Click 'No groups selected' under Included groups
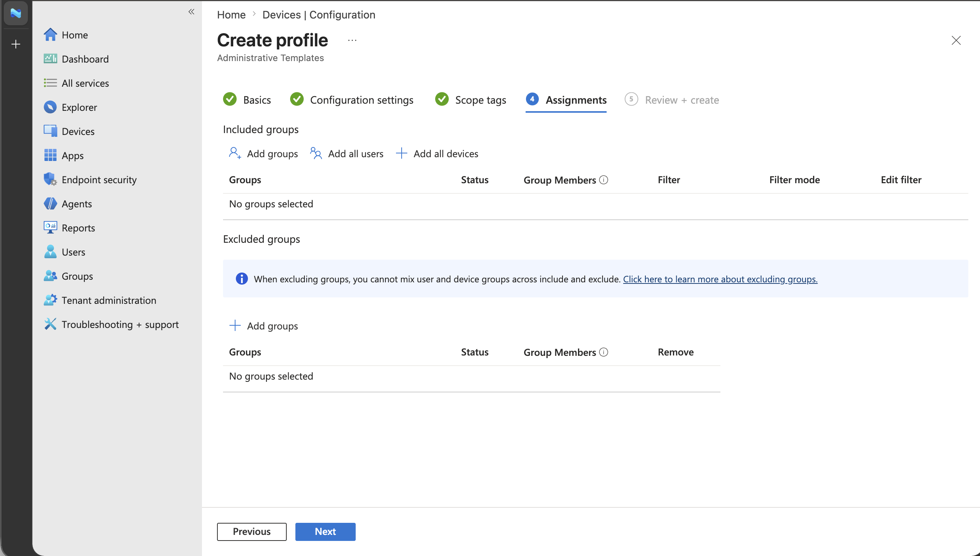The width and height of the screenshot is (980, 556). tap(271, 204)
